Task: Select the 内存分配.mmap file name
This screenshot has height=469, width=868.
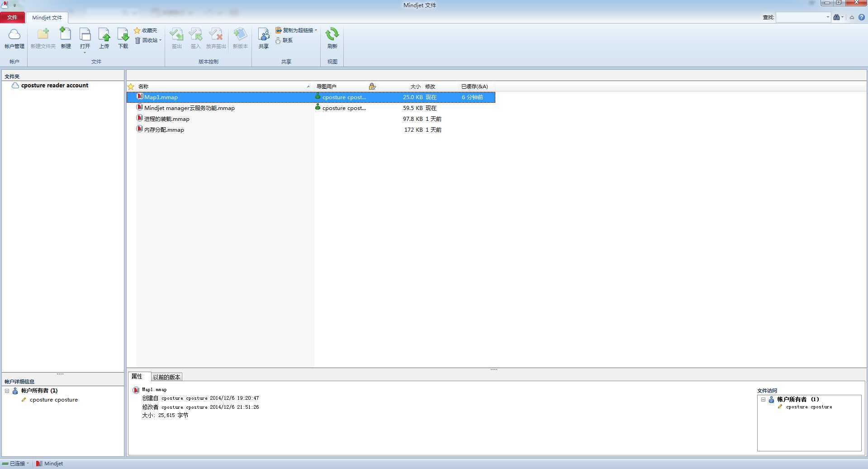Action: coord(164,130)
